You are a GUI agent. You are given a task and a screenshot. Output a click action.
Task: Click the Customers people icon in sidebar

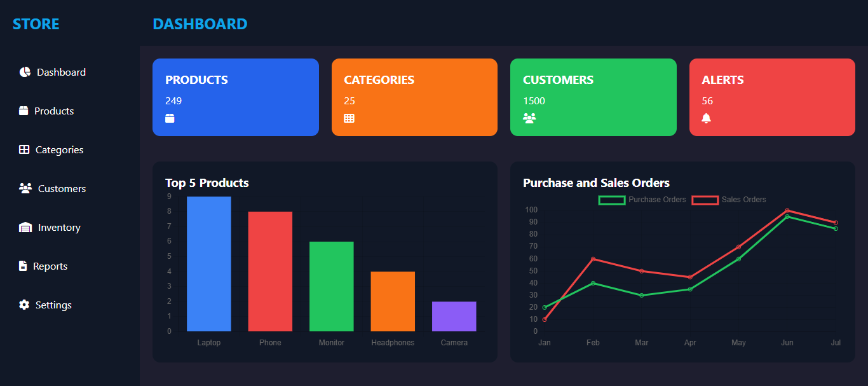(25, 188)
